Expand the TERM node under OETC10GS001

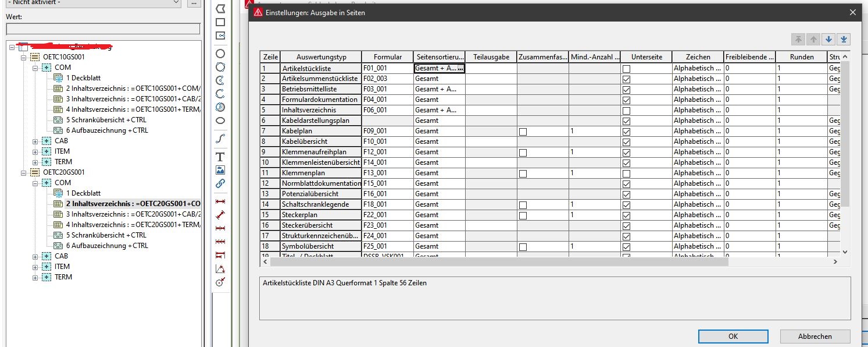(x=35, y=162)
